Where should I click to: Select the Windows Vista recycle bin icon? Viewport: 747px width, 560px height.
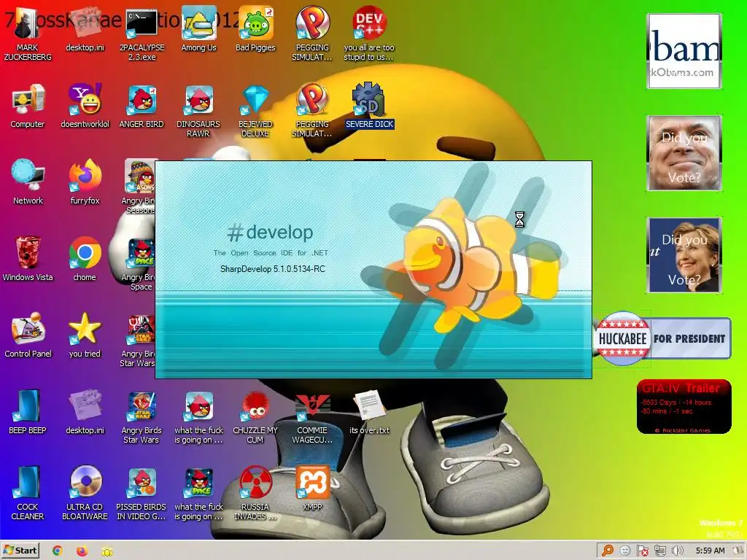[x=28, y=259]
